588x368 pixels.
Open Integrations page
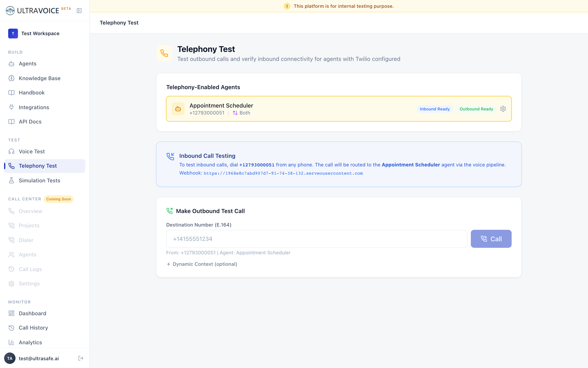(45, 107)
